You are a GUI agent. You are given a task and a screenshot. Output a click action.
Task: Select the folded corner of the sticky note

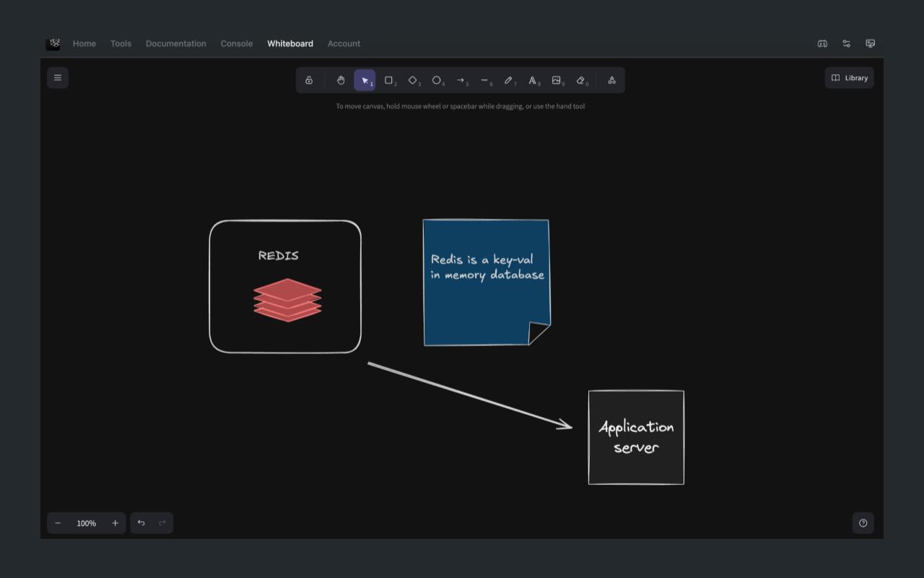click(538, 333)
